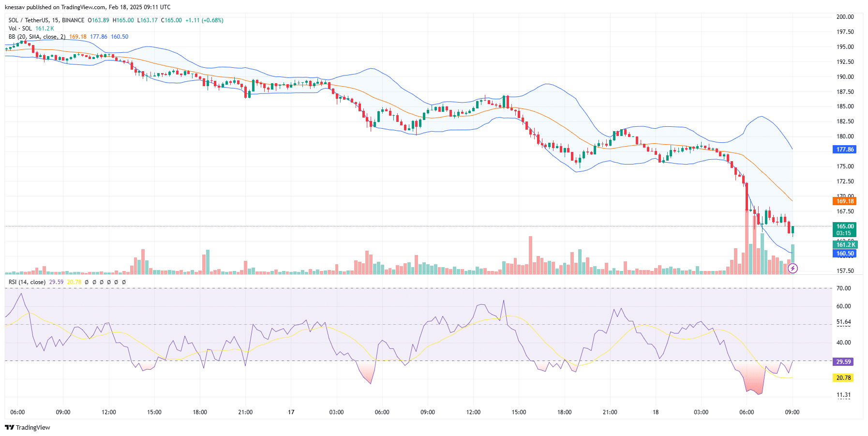This screenshot has height=436, width=868.
Task: Click the 180.00 price axis label
Action: [x=845, y=136]
